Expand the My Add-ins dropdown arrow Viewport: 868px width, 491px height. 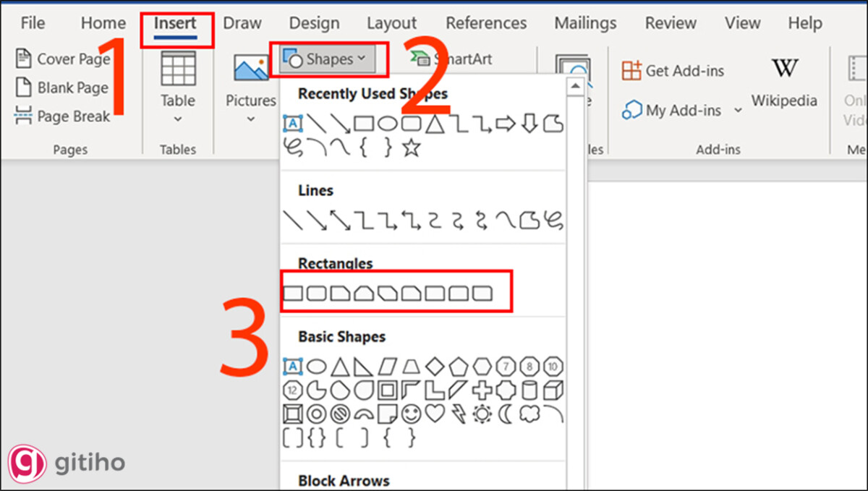(x=738, y=111)
